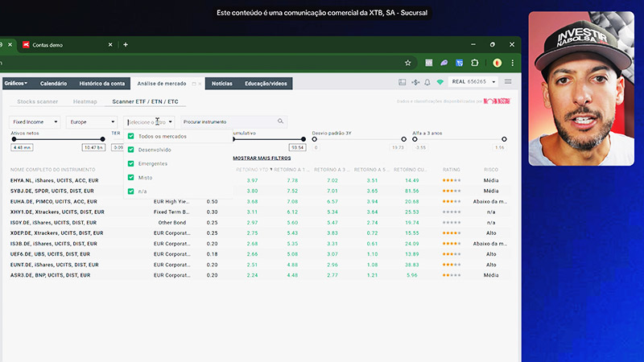Image resolution: width=644 pixels, height=362 pixels.
Task: Toggle the Misto checkbox
Action: click(131, 178)
